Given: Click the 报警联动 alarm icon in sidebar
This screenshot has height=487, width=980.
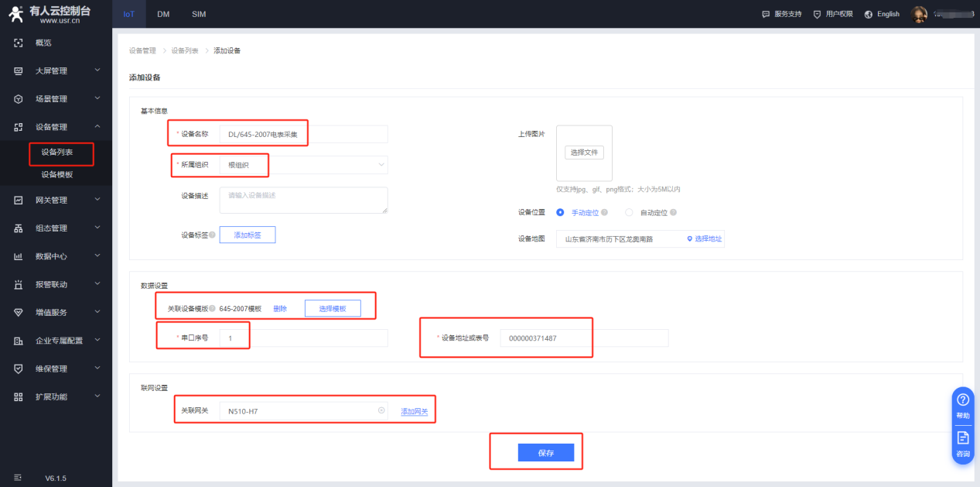Looking at the screenshot, I should [19, 284].
